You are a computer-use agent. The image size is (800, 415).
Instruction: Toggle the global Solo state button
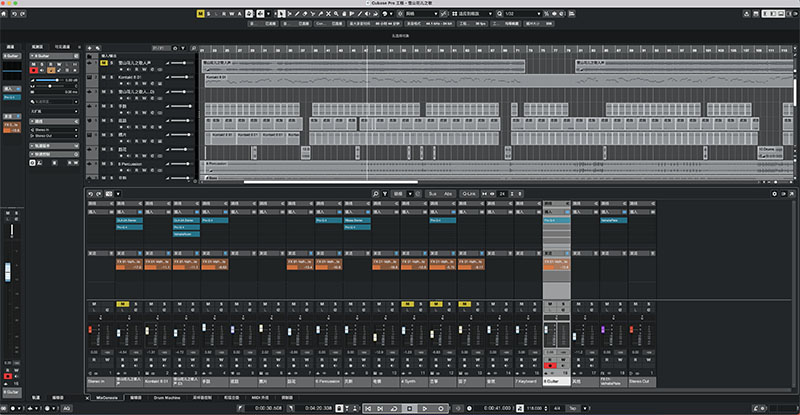click(208, 14)
